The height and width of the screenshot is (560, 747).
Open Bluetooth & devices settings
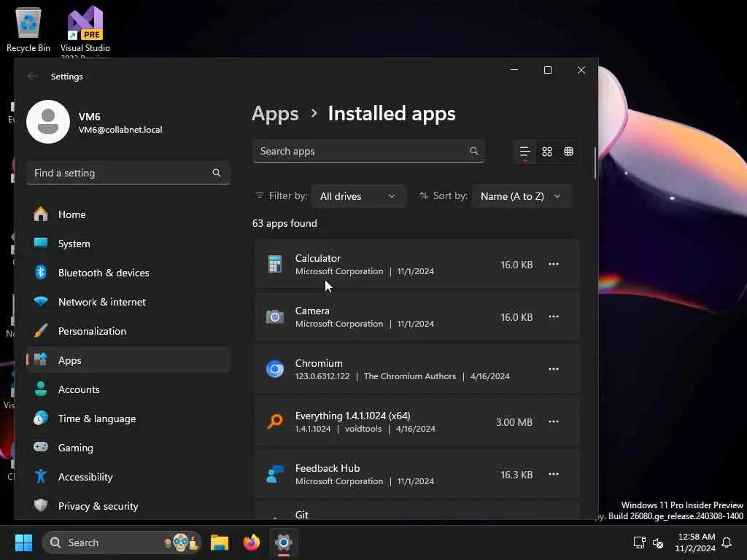pyautogui.click(x=128, y=273)
